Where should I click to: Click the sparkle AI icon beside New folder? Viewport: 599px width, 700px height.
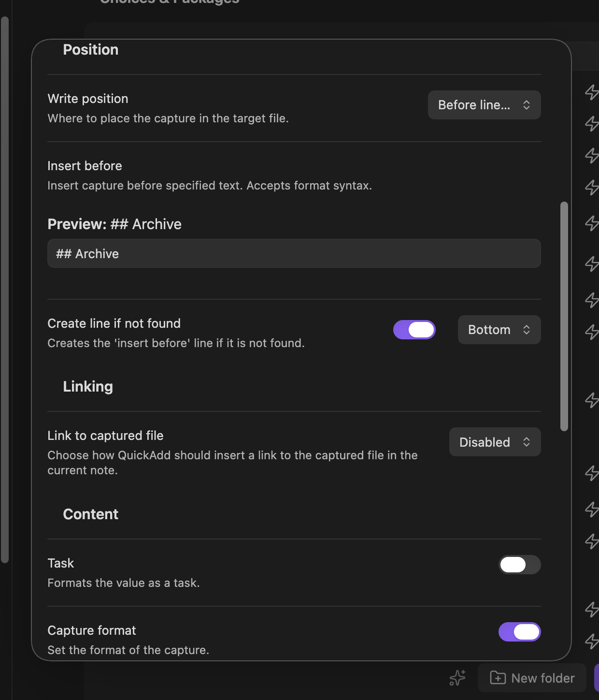457,678
